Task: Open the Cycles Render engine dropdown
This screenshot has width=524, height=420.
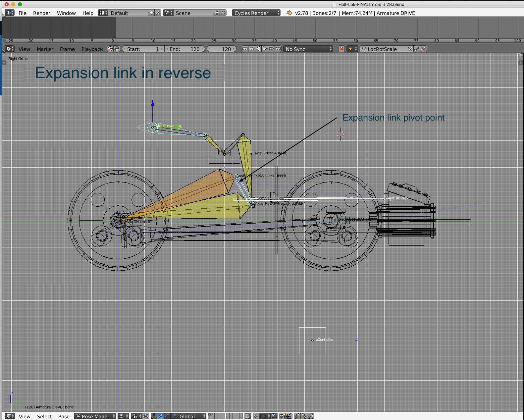Action: click(256, 13)
